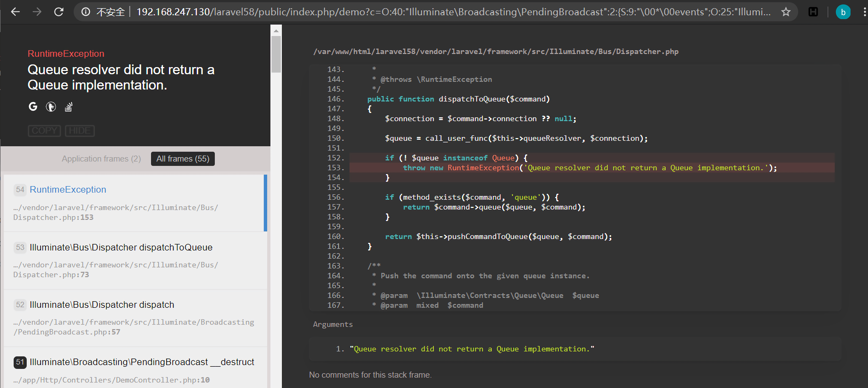
Task: Click DemoController.php:10 path in frame 51
Action: point(111,380)
